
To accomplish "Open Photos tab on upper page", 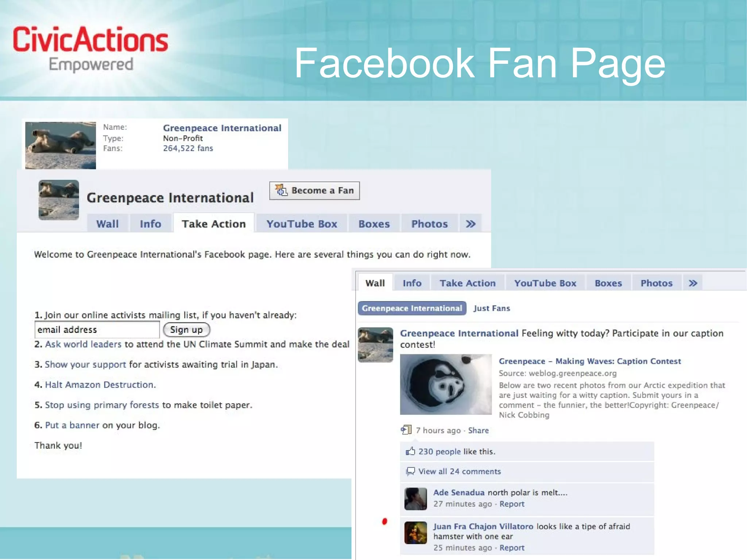I will pos(429,223).
